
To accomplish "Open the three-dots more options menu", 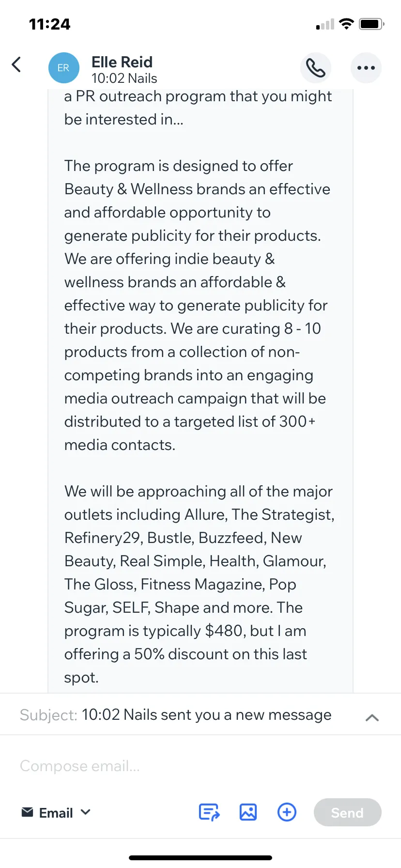I will point(366,68).
